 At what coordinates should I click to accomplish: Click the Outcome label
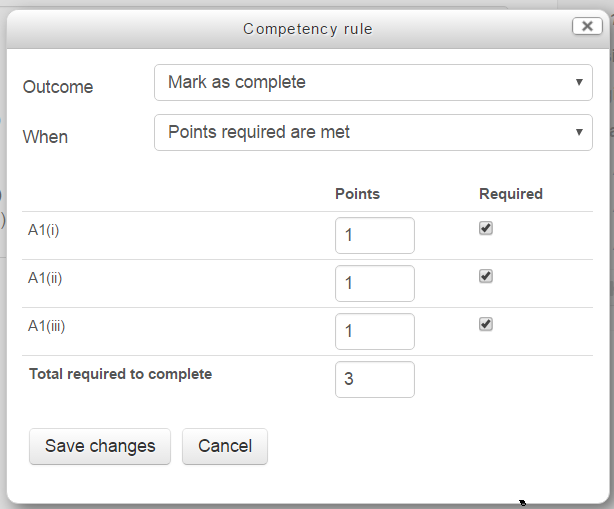58,87
